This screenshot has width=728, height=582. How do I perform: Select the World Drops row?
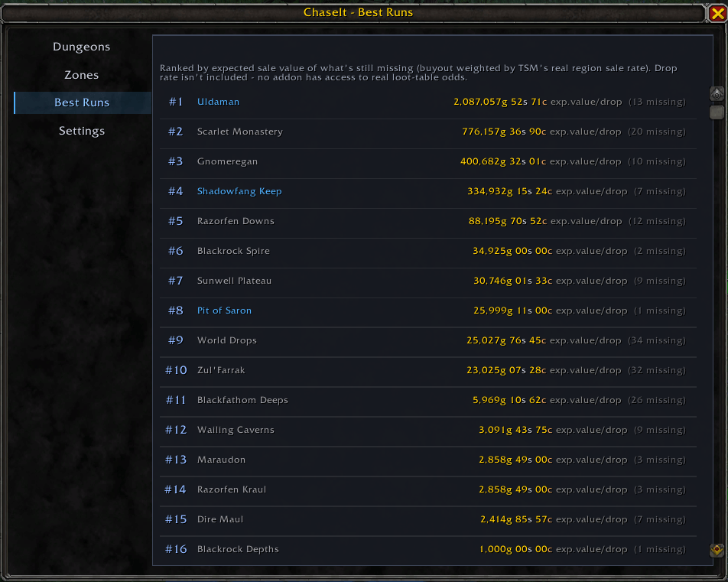(427, 340)
